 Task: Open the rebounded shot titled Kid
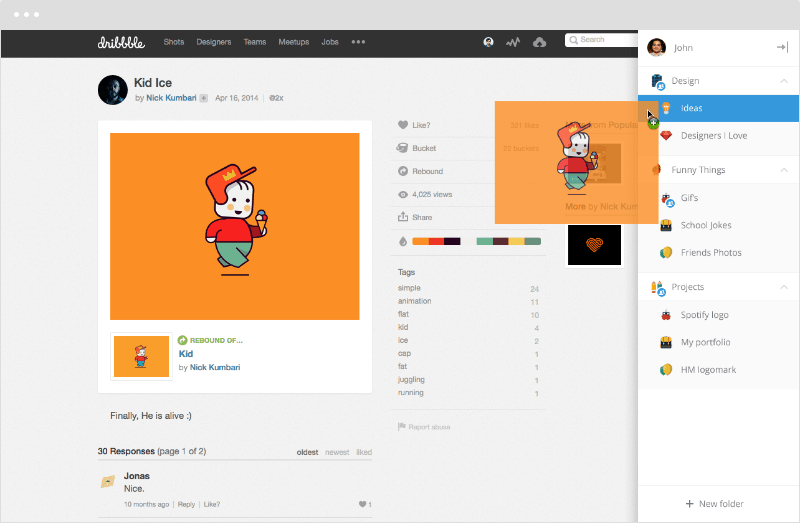click(x=186, y=354)
